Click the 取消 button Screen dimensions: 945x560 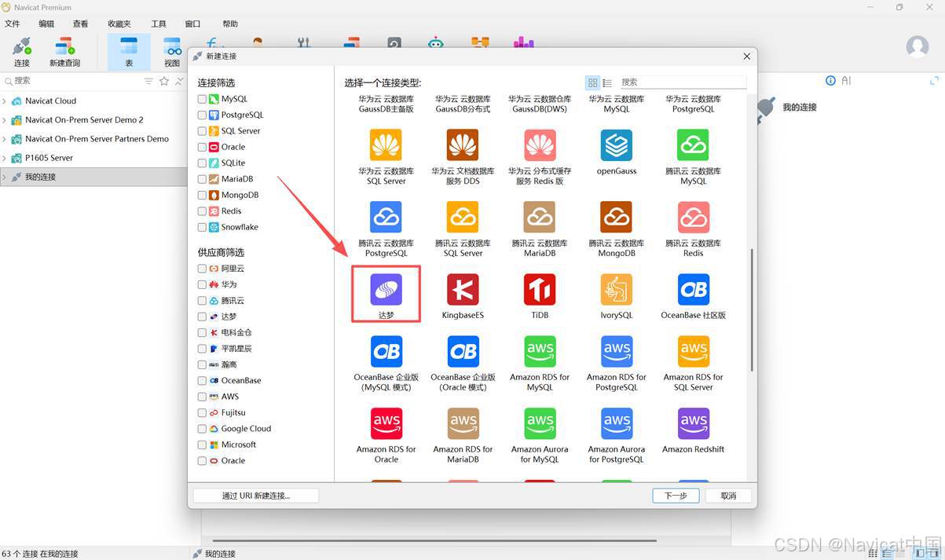tap(728, 496)
